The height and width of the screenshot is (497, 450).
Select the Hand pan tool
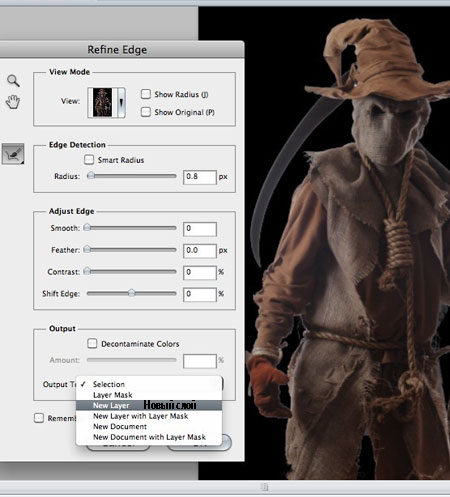[13, 102]
